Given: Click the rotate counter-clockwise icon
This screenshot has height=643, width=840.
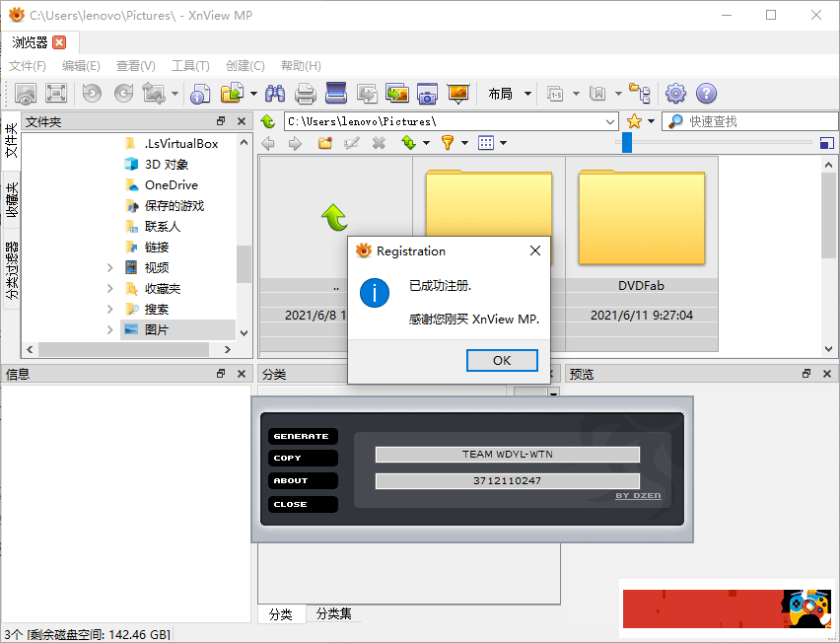Looking at the screenshot, I should click(92, 94).
